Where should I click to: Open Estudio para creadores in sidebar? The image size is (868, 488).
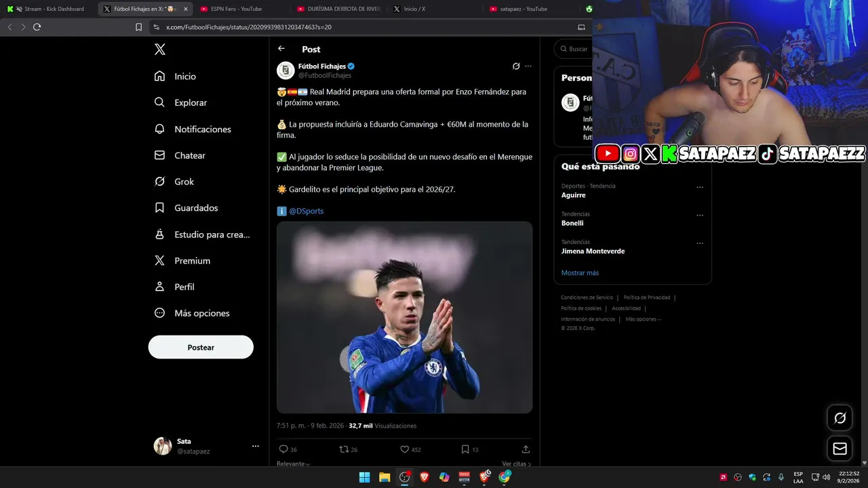202,235
